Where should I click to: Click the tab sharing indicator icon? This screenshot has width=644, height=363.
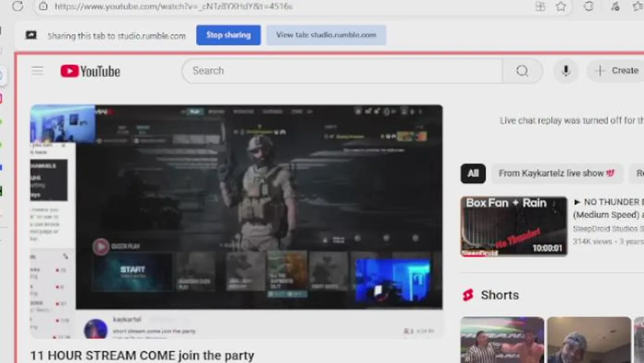(x=31, y=35)
